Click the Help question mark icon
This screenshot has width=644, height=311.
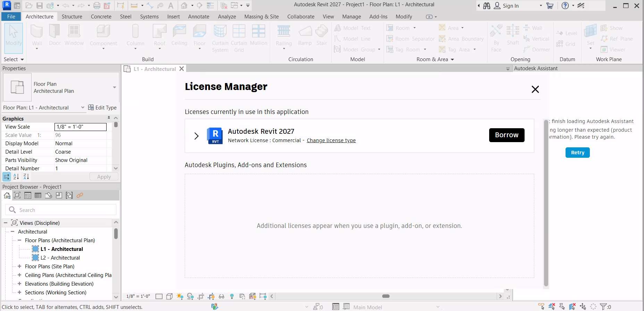[x=565, y=6]
